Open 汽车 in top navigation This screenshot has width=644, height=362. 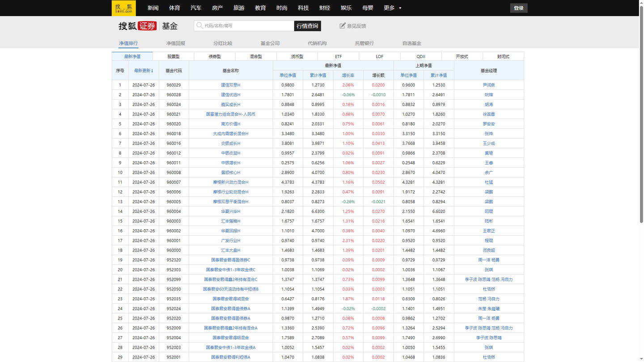196,8
